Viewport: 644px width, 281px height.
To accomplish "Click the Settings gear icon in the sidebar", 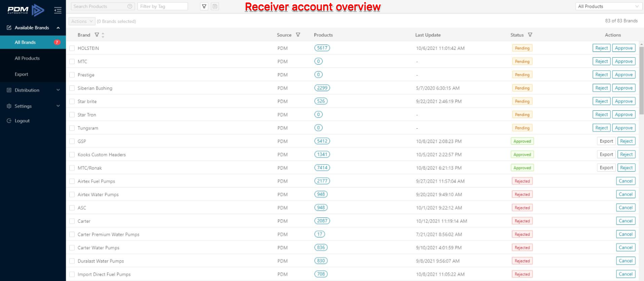I will [9, 106].
